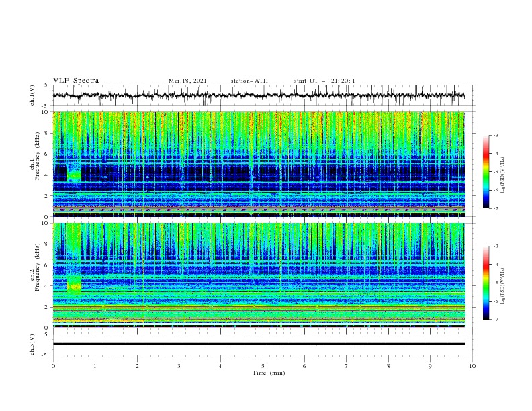Click the 4 kHz green burst in ch.1 spectrogram
This screenshot has height=411, width=532.
[75, 175]
